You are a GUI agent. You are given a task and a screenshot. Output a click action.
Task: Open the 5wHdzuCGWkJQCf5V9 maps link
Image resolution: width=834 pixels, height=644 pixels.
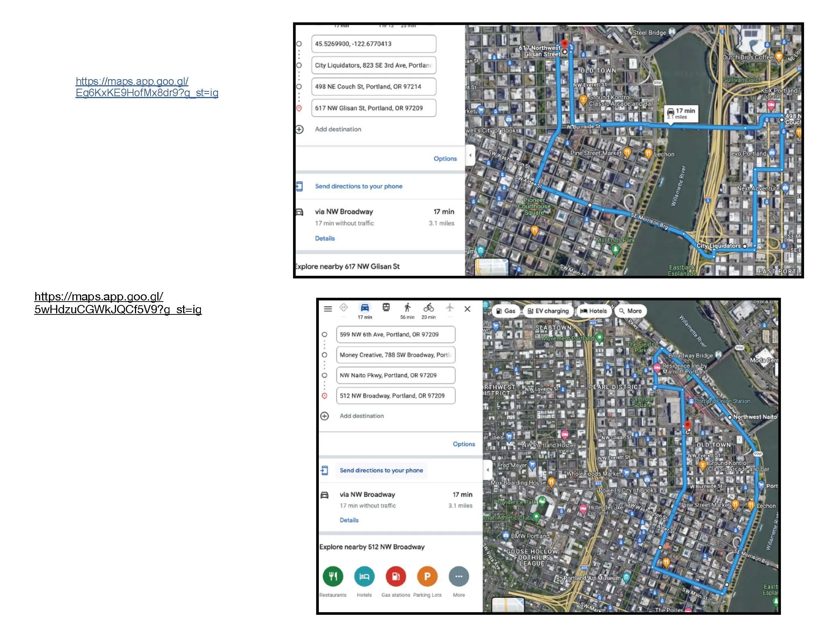(118, 303)
